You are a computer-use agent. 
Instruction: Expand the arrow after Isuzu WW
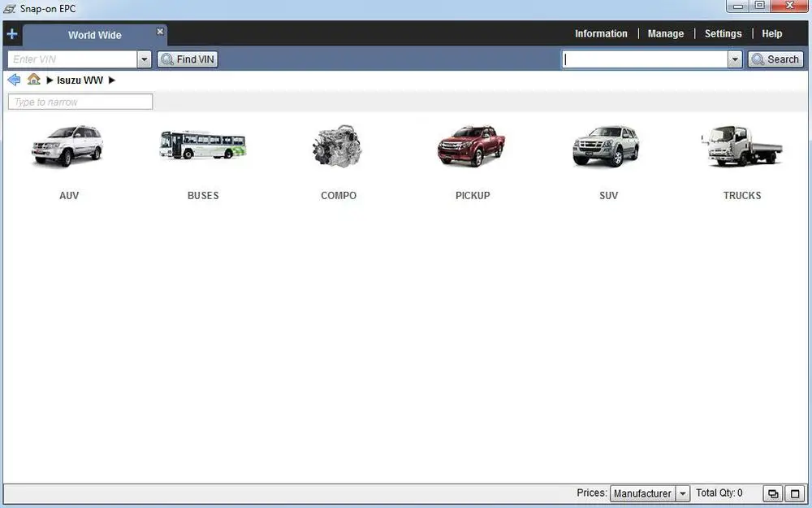click(x=112, y=80)
